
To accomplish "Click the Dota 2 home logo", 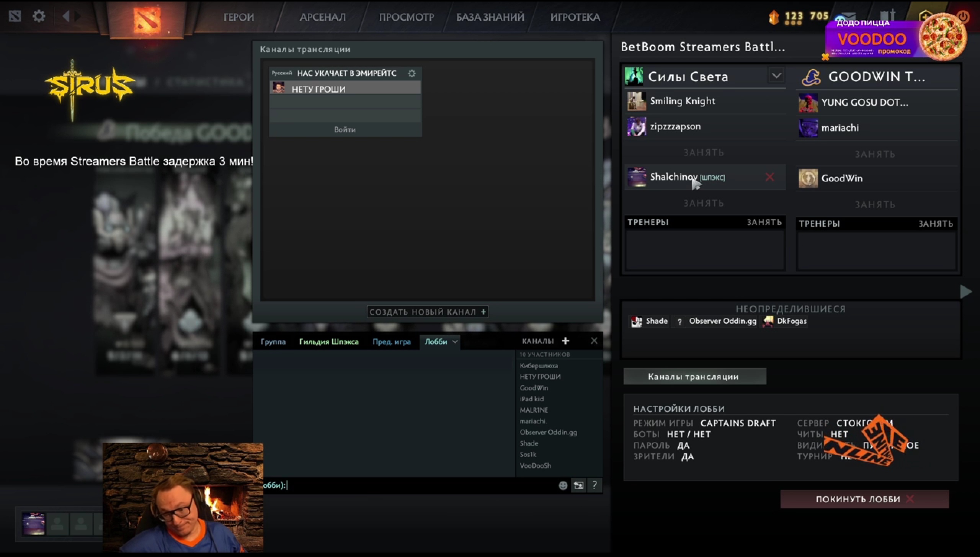I will [x=147, y=18].
